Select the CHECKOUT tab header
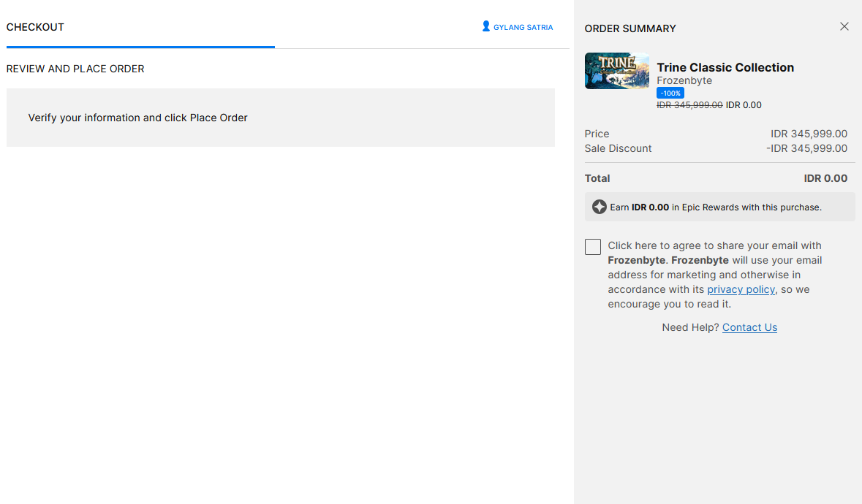862x504 pixels. (35, 27)
